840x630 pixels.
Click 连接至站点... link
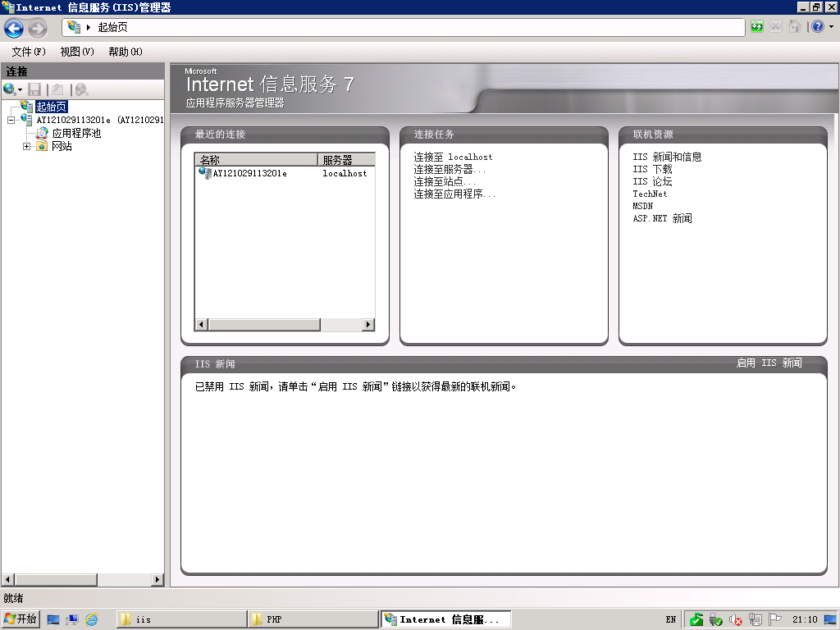(445, 181)
